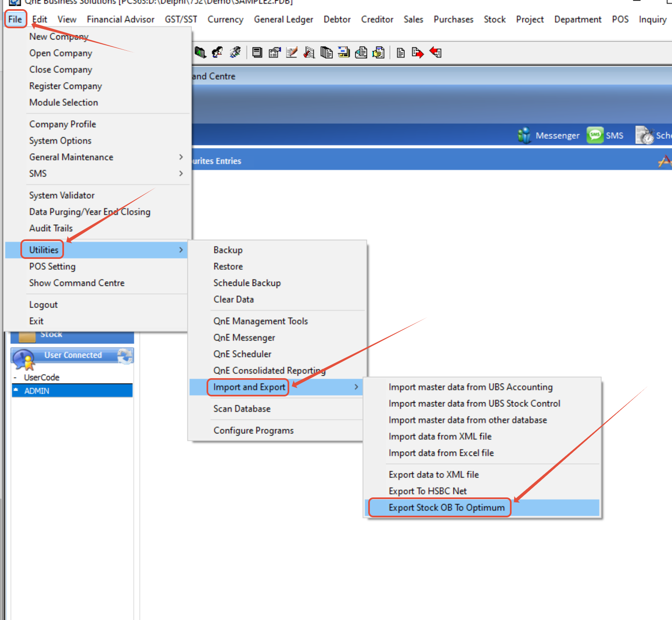The height and width of the screenshot is (620, 672).
Task: Click the stacked windows toolbar icon
Action: (x=257, y=52)
